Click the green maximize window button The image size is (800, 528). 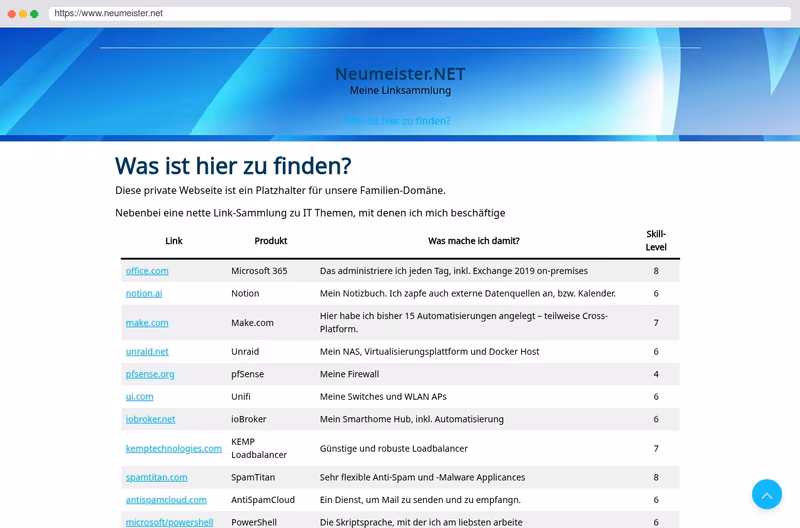click(34, 14)
